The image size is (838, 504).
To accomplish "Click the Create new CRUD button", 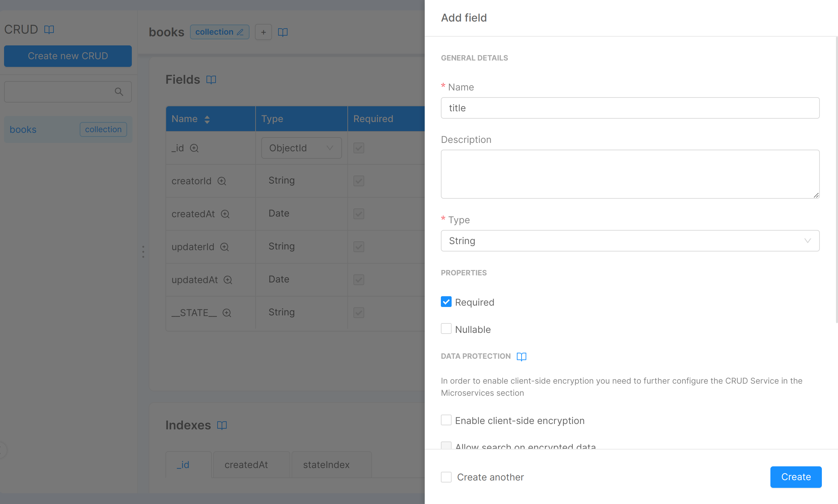I will pyautogui.click(x=68, y=56).
